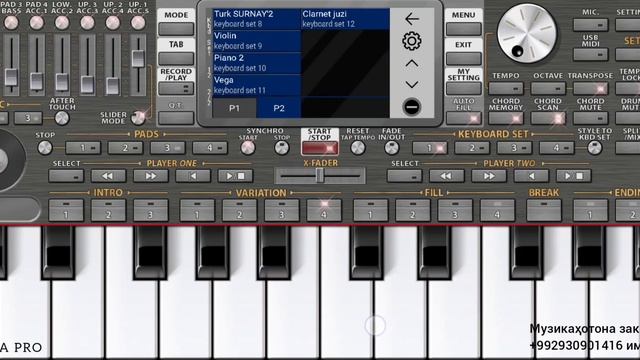Select KEYBOARD SET button 3

514,148
